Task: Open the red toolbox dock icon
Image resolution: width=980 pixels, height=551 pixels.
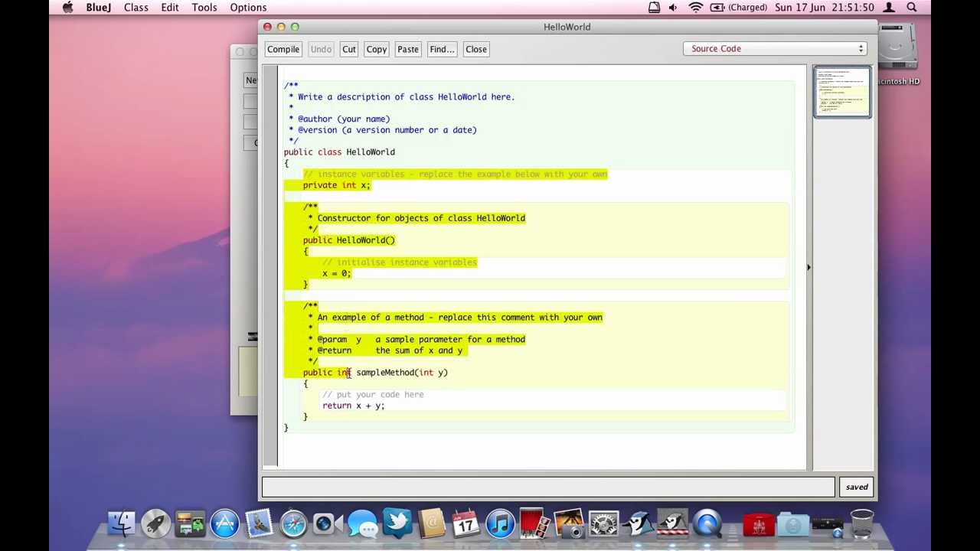Action: coord(758,526)
